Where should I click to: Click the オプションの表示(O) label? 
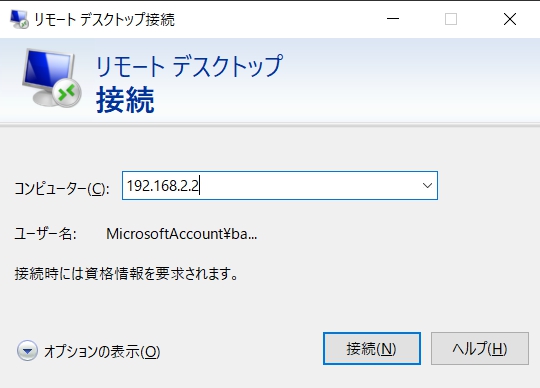pos(102,352)
